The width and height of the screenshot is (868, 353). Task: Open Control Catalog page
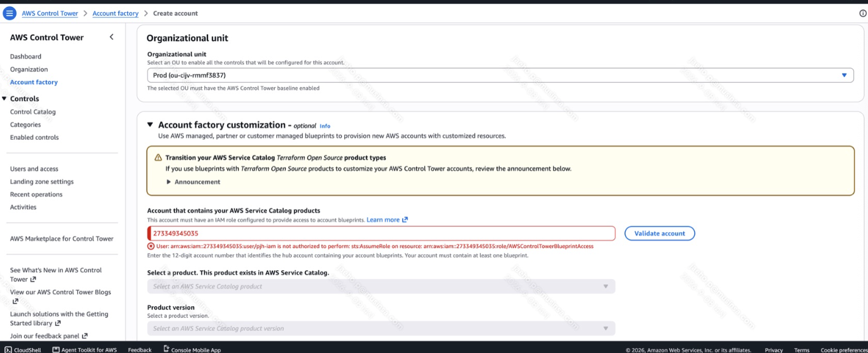coord(33,112)
